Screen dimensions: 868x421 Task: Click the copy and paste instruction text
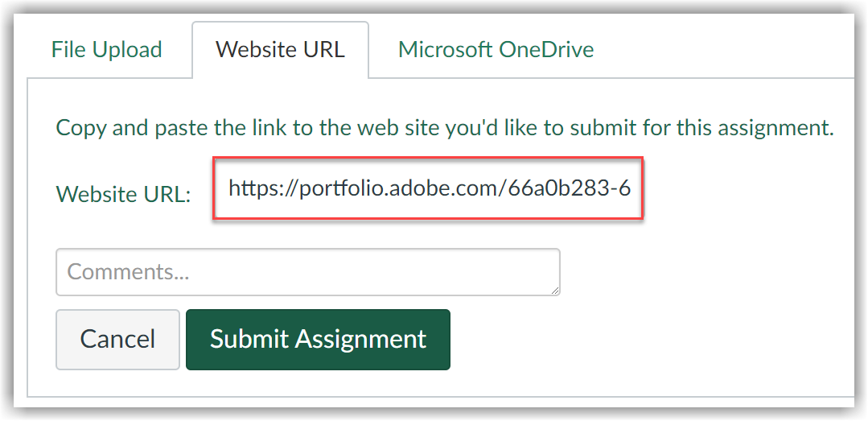point(444,127)
